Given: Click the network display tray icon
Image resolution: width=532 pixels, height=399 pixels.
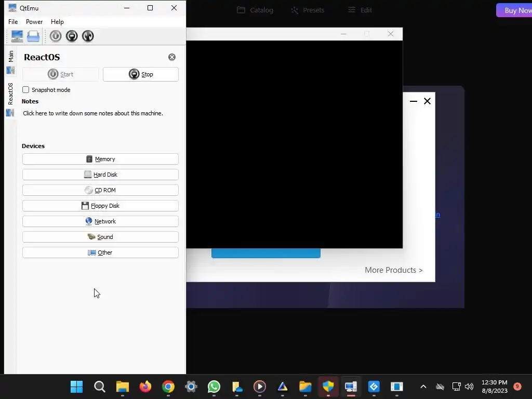Looking at the screenshot, I should coord(456,387).
